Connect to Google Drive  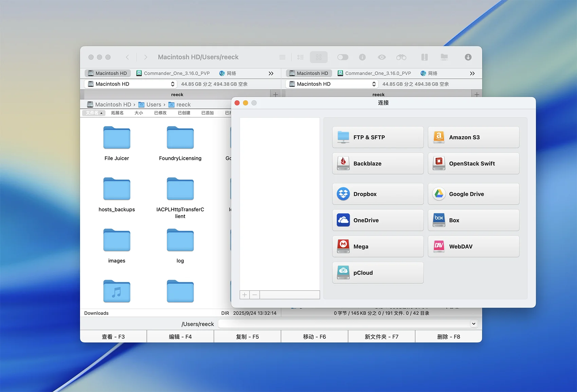point(473,194)
